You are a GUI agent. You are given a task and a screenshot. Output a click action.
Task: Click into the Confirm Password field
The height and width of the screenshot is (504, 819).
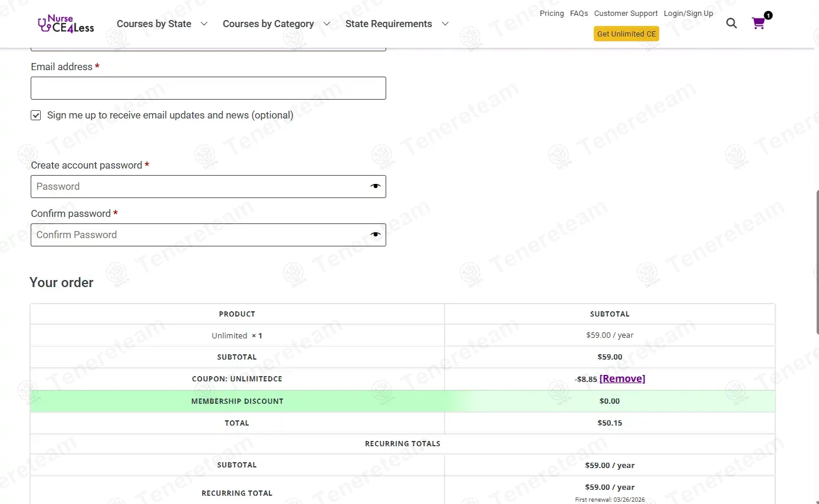pyautogui.click(x=198, y=235)
